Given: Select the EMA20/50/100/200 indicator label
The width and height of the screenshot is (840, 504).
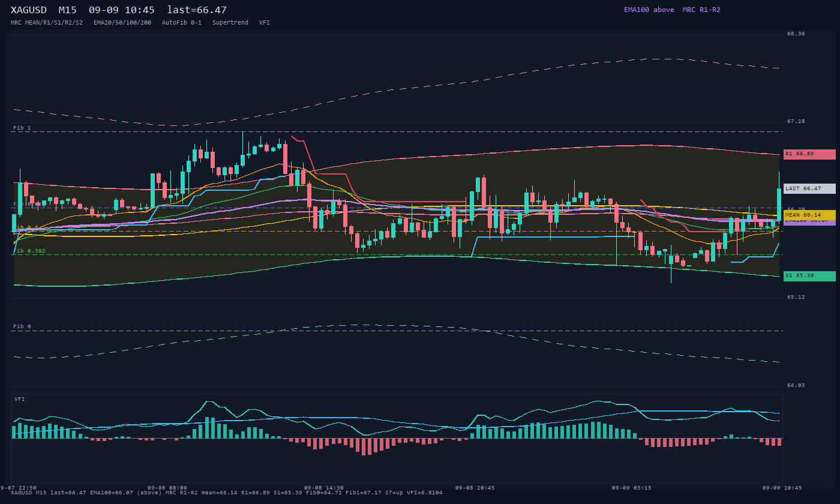Looking at the screenshot, I should [x=122, y=23].
